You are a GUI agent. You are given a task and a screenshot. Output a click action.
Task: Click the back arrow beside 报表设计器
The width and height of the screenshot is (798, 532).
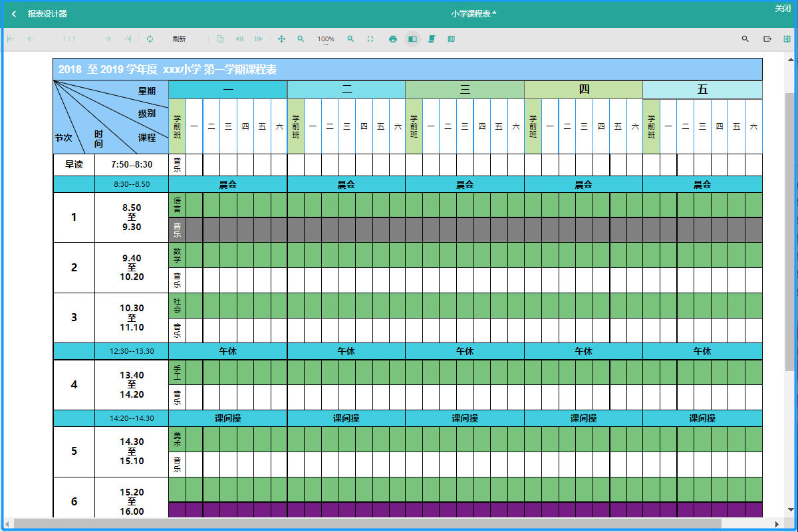tap(14, 14)
